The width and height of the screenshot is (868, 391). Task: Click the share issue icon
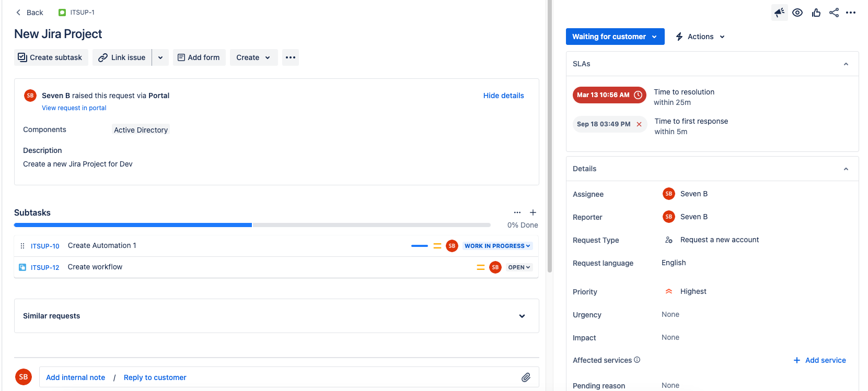[834, 13]
